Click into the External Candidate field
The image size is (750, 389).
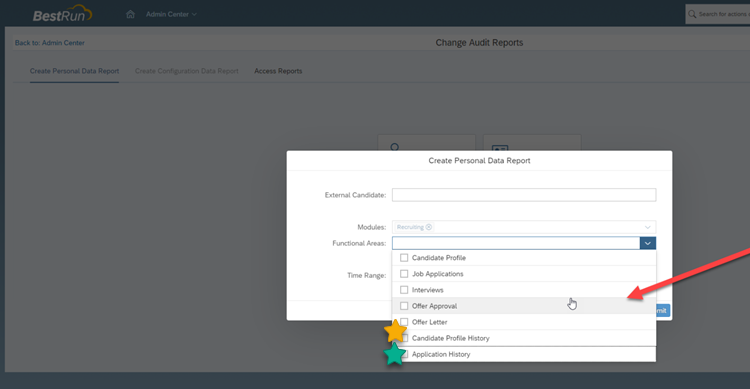click(524, 195)
